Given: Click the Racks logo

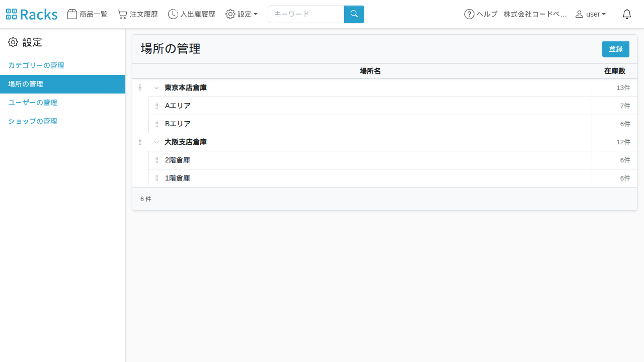Looking at the screenshot, I should click(x=32, y=14).
